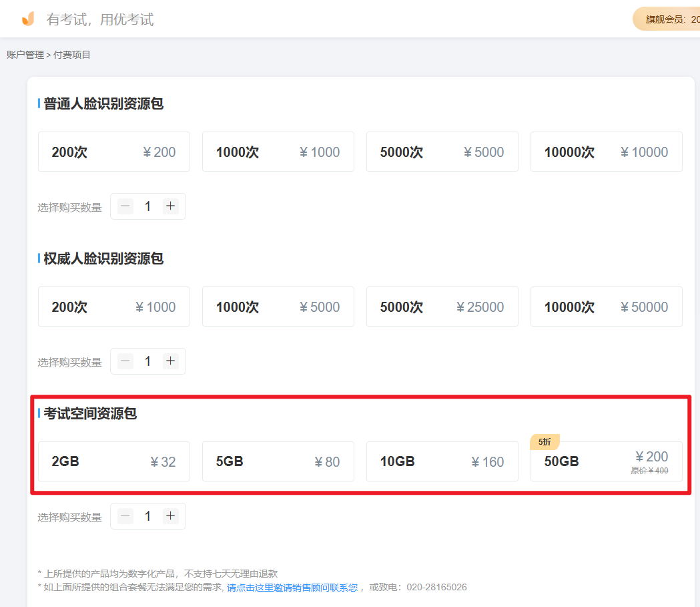Select the 普通人脸识别 5000次 ¥5000 package
The height and width of the screenshot is (607, 700).
(442, 152)
